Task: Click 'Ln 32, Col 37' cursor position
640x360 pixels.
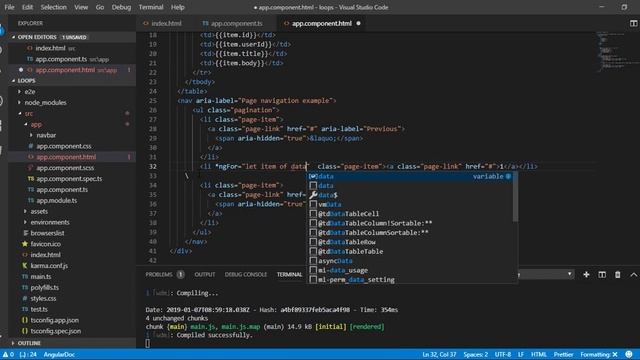Action: [x=439, y=355]
